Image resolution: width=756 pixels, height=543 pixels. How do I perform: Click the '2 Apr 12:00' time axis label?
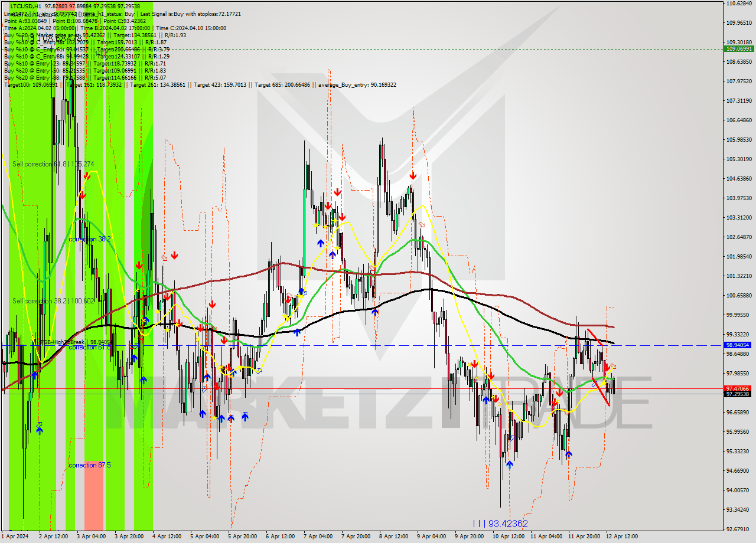pos(53,536)
